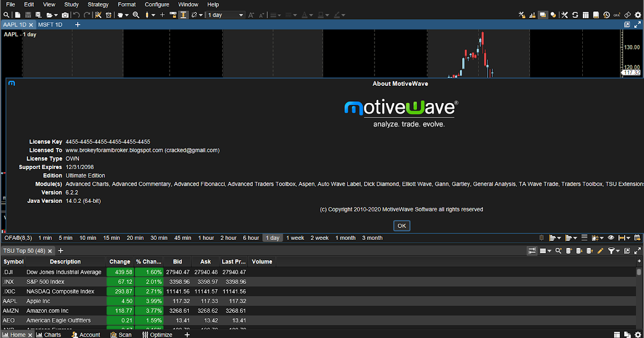Screen dimensions: 644x338
Task: Click the columns layout icon in top toolbar
Action: 586,15
